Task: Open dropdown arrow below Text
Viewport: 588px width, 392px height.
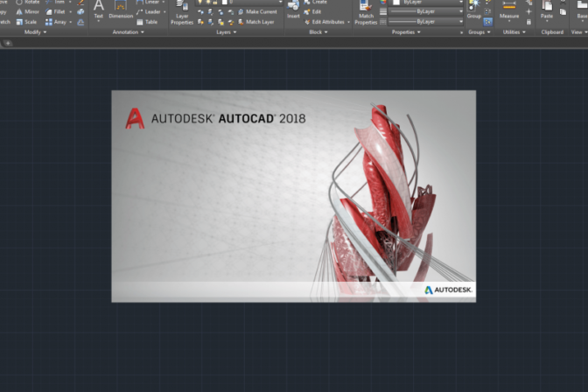Action: [99, 21]
